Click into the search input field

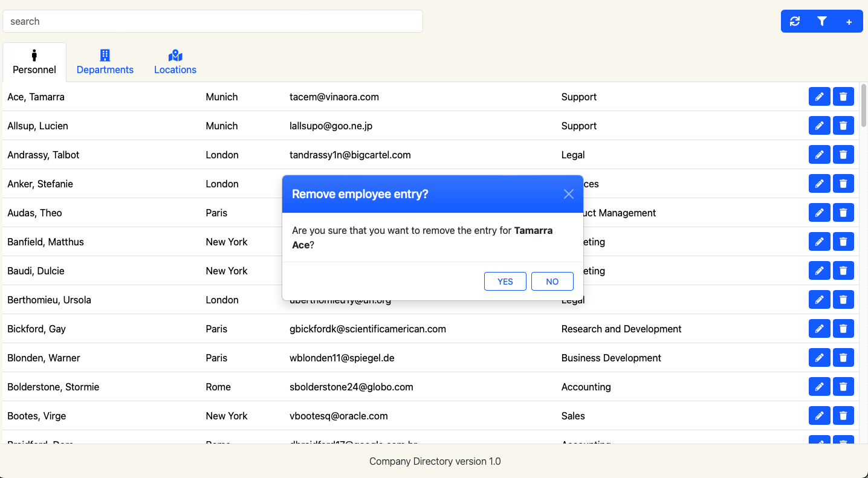212,21
